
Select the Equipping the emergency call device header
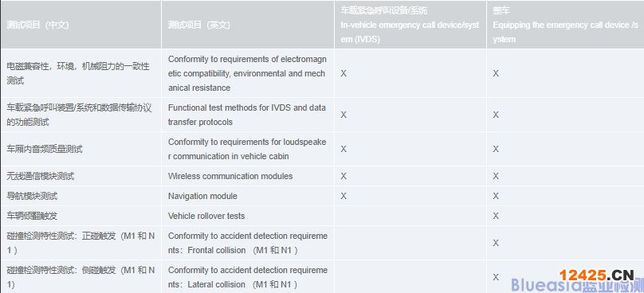coord(566,25)
